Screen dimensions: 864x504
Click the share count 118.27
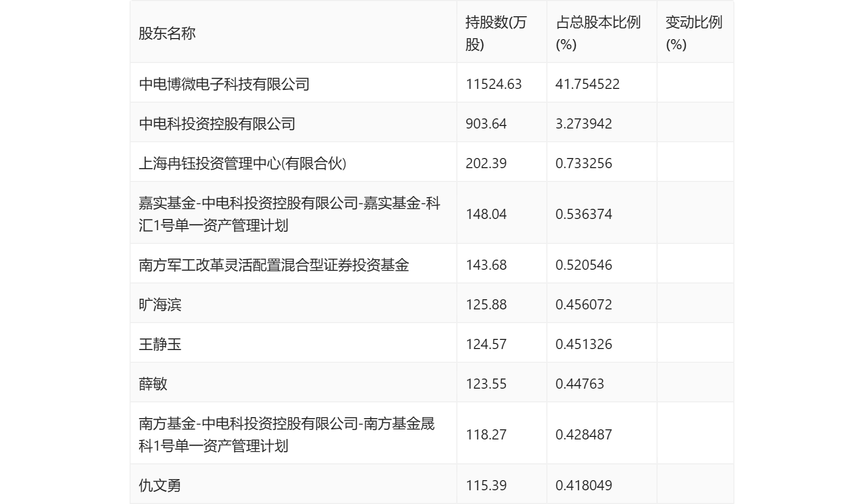(x=486, y=434)
